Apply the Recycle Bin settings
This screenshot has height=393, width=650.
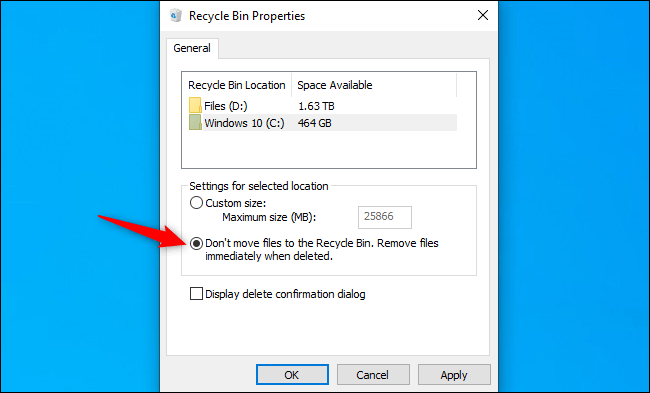454,375
